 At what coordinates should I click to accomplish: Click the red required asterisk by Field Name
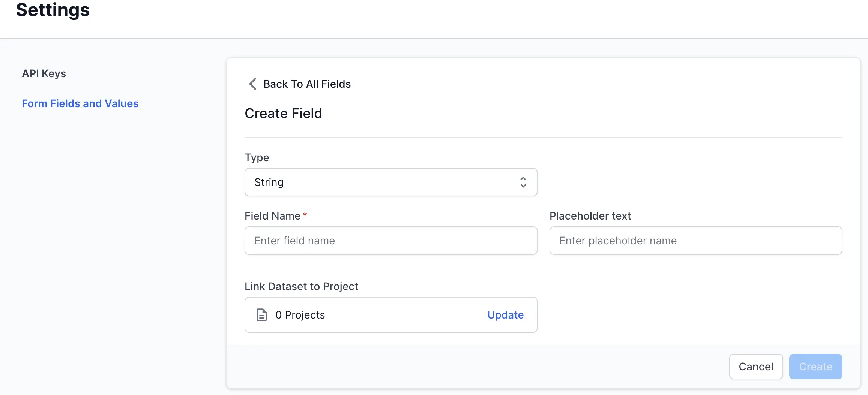coord(305,215)
